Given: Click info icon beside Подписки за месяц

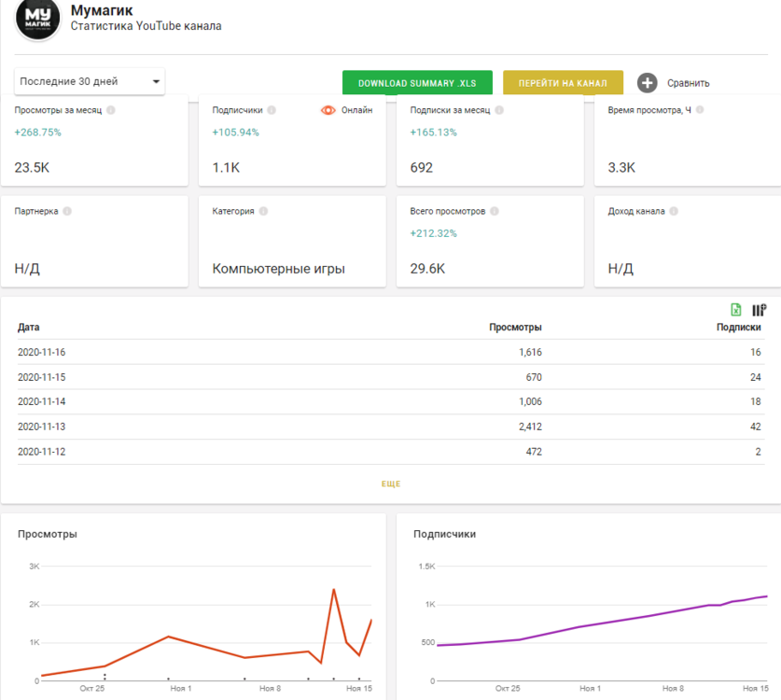Looking at the screenshot, I should coord(497,110).
